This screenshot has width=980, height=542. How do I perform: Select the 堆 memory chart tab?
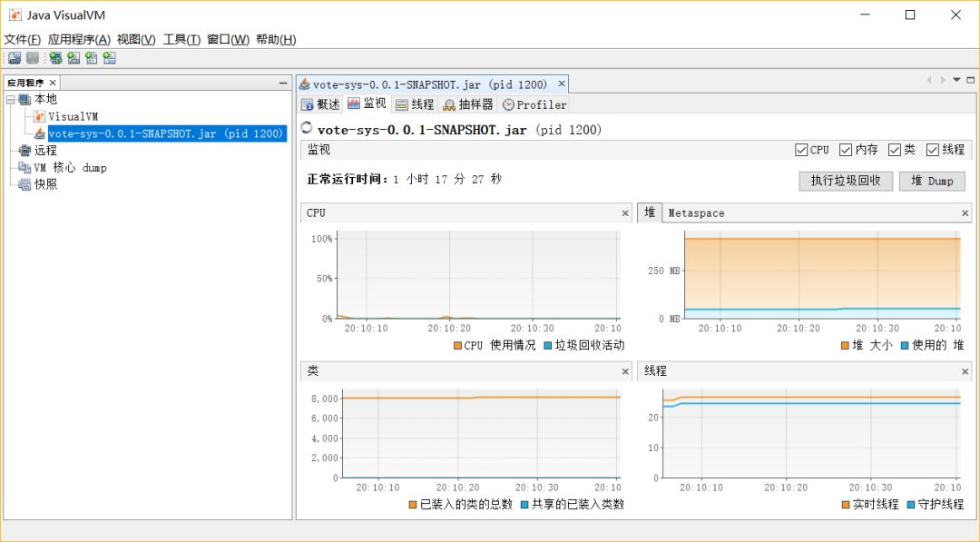(x=650, y=212)
